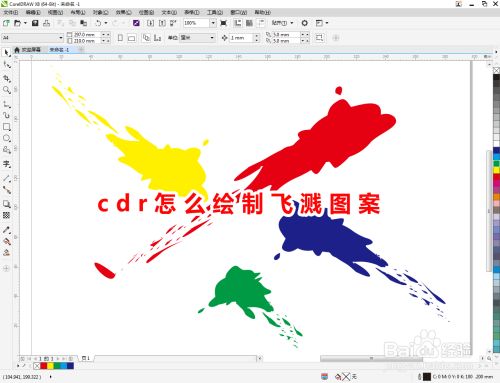The height and width of the screenshot is (383, 500).
Task: Select the Polygon tool
Action: coord(7,150)
